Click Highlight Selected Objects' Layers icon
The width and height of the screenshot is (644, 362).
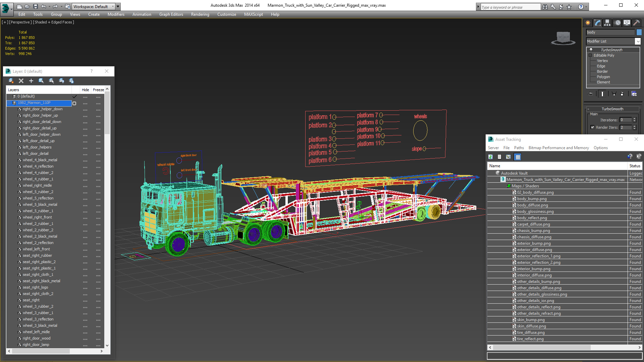pyautogui.click(x=51, y=81)
